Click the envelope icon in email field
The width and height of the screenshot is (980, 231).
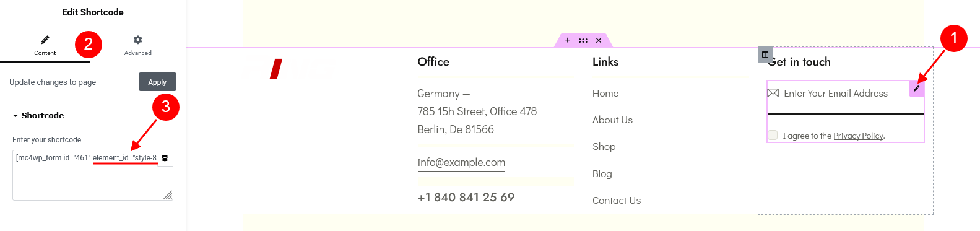coord(773,93)
